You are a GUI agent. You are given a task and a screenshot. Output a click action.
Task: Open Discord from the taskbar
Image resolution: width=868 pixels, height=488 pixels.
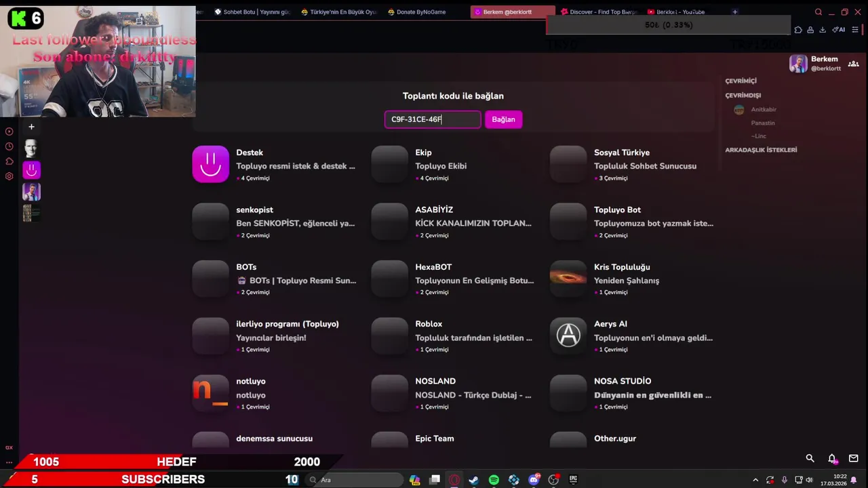534,480
